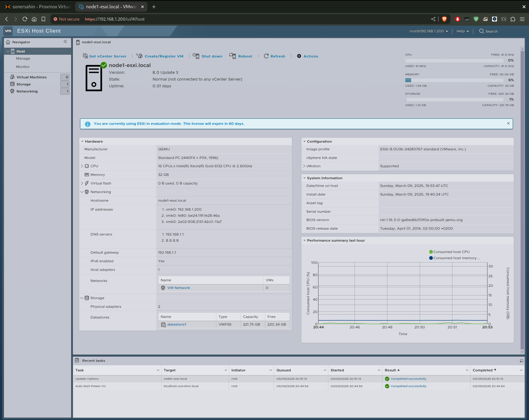
Task: Open the Manage section under Host
Action: [x=23, y=58]
